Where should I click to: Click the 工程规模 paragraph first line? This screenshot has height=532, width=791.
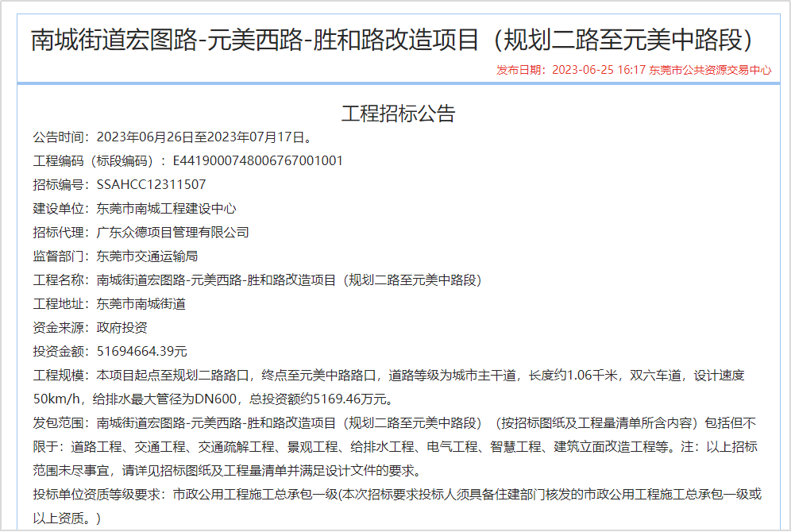(x=389, y=375)
